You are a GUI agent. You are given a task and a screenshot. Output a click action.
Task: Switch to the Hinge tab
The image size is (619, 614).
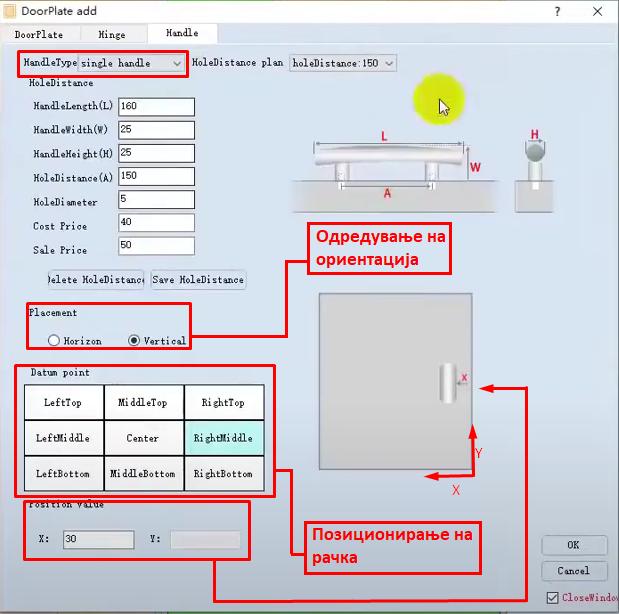tap(112, 35)
